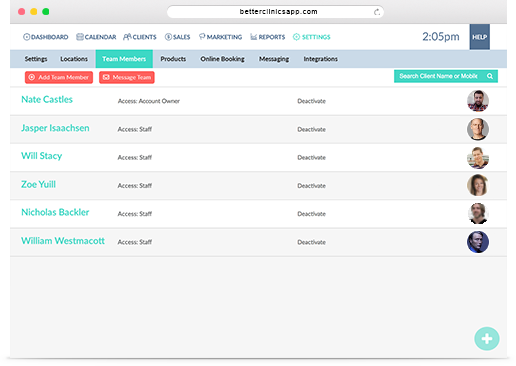Open Will Stacy profile
This screenshot has height=366, width=516.
[x=41, y=156]
